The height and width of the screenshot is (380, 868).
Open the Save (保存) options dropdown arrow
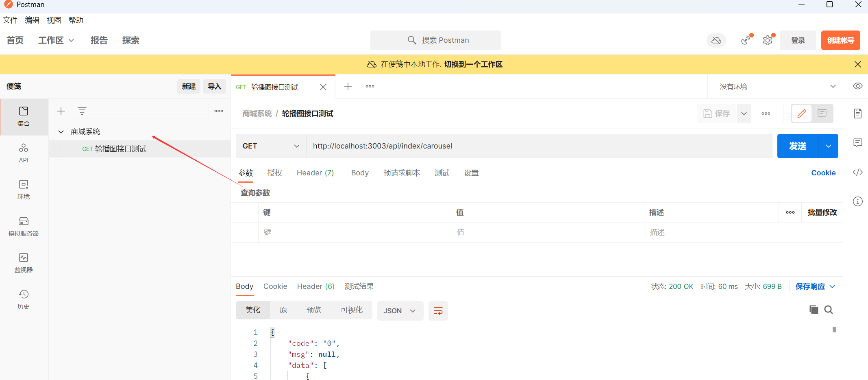[744, 114]
